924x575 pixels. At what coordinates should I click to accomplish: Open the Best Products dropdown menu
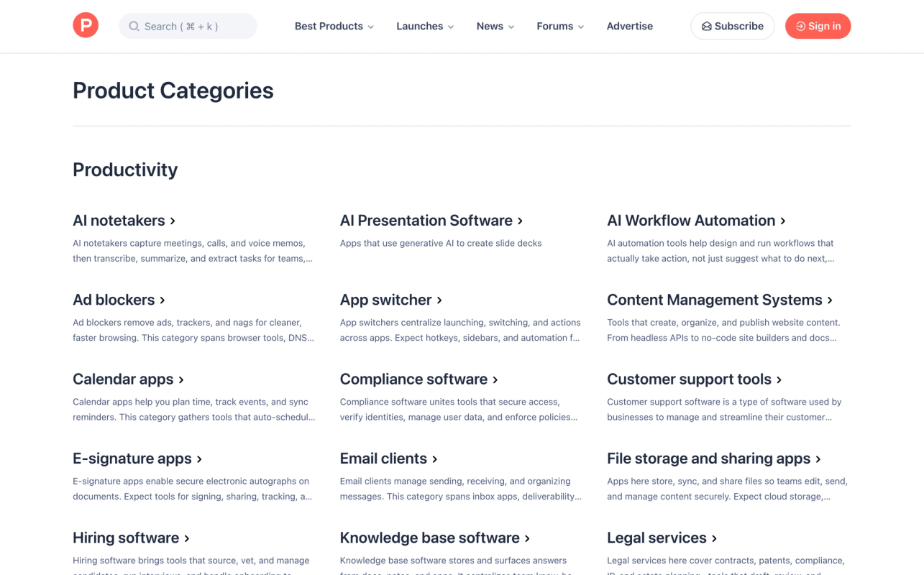coord(334,27)
